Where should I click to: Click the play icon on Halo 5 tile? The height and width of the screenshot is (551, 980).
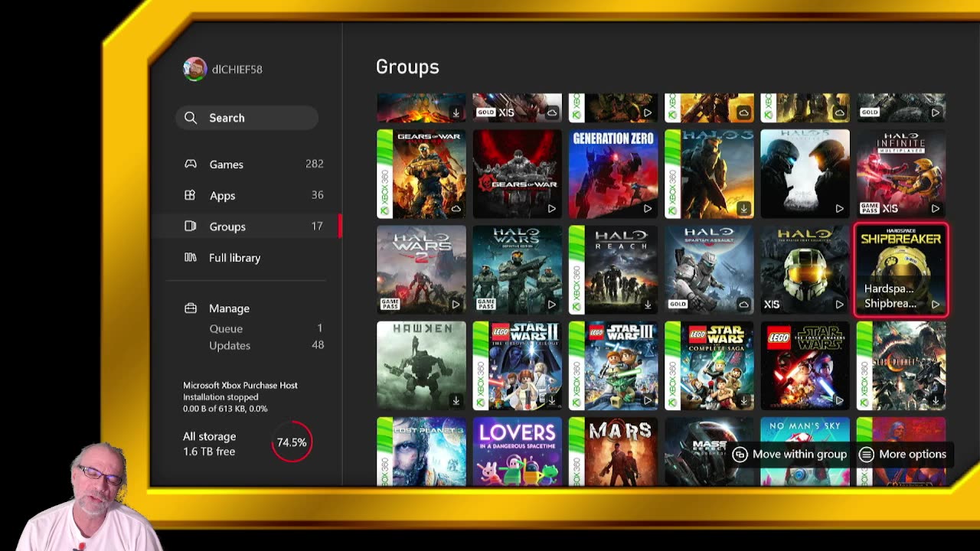coord(840,208)
